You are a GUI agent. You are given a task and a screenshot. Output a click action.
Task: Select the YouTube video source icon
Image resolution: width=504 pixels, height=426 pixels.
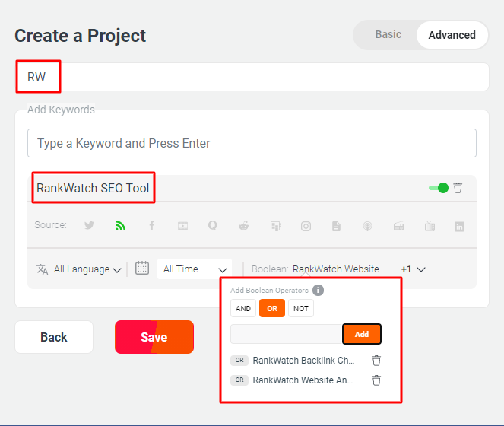tap(182, 226)
